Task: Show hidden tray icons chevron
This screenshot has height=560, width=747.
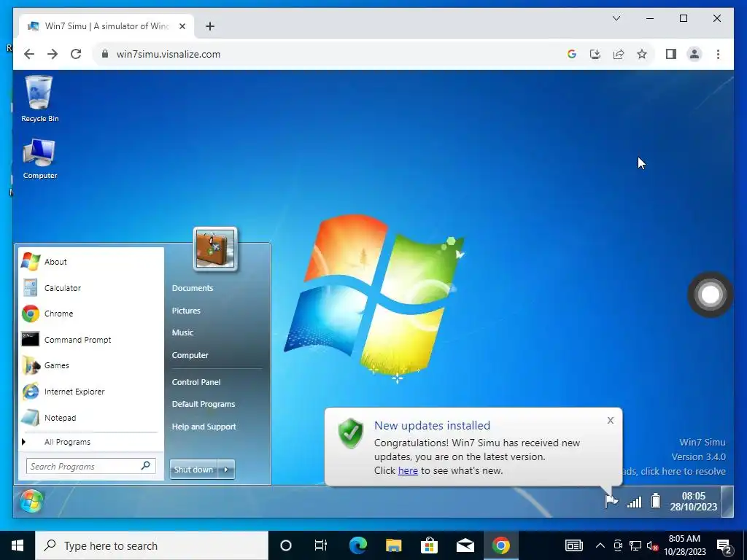Action: pyautogui.click(x=600, y=545)
